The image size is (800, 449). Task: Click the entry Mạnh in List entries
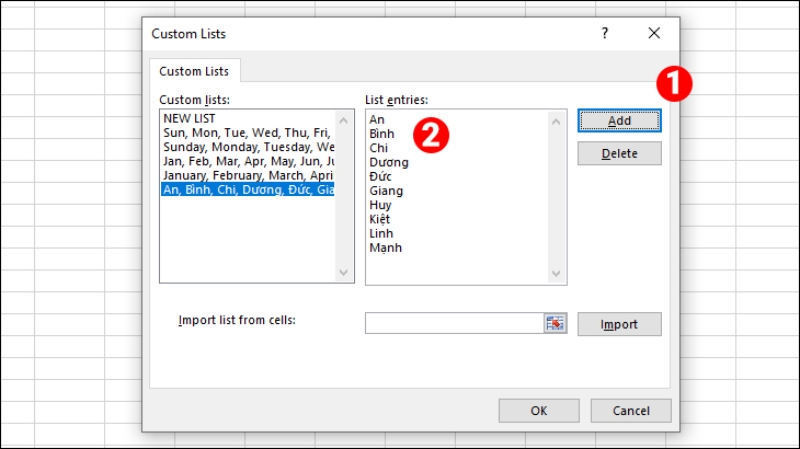click(386, 248)
